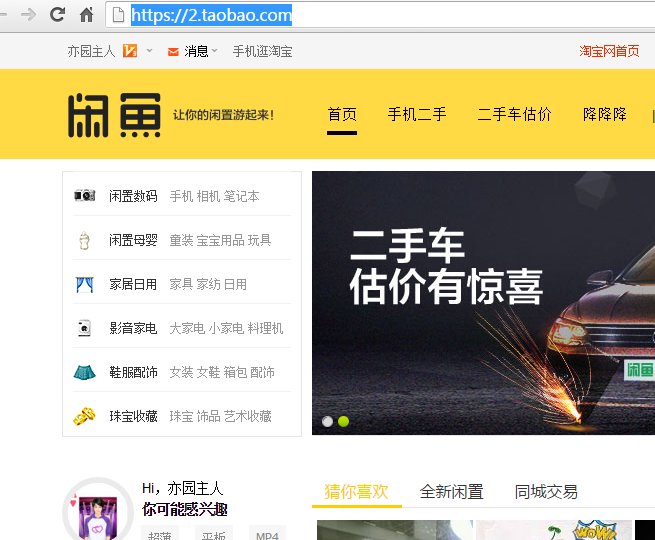Click the curtain icon for 家居日用
Image resolution: width=655 pixels, height=540 pixels.
point(85,284)
